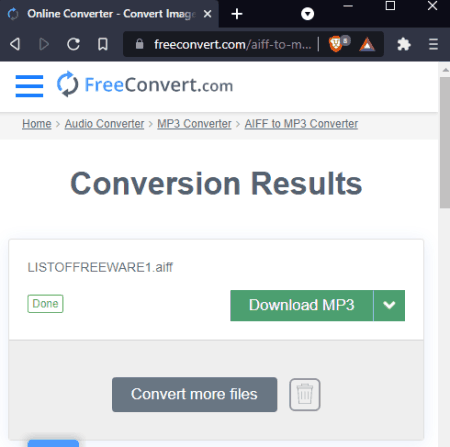This screenshot has height=447, width=450.
Task: Open the Brave Rewards triangle icon
Action: (367, 45)
